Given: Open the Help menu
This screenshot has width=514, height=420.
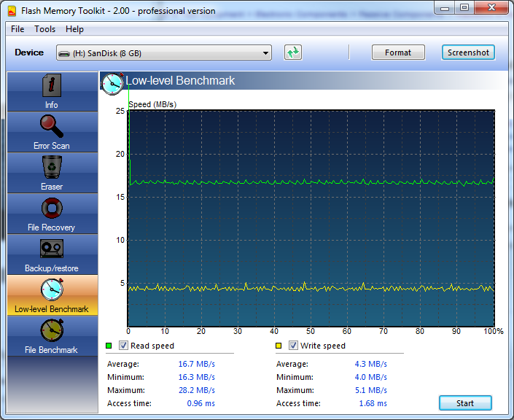Looking at the screenshot, I should click(x=74, y=29).
